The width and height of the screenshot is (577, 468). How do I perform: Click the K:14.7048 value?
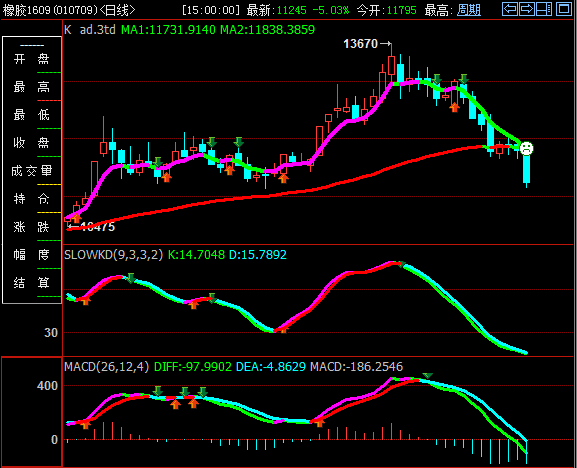pos(196,255)
